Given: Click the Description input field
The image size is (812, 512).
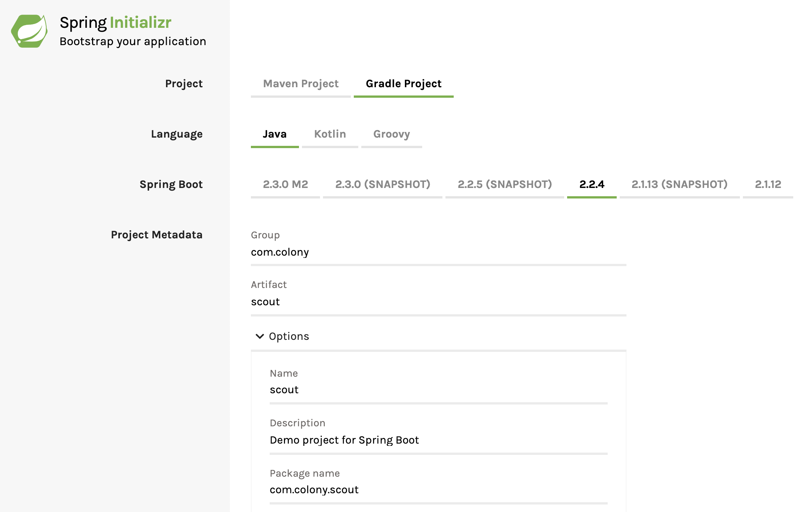Looking at the screenshot, I should [438, 440].
